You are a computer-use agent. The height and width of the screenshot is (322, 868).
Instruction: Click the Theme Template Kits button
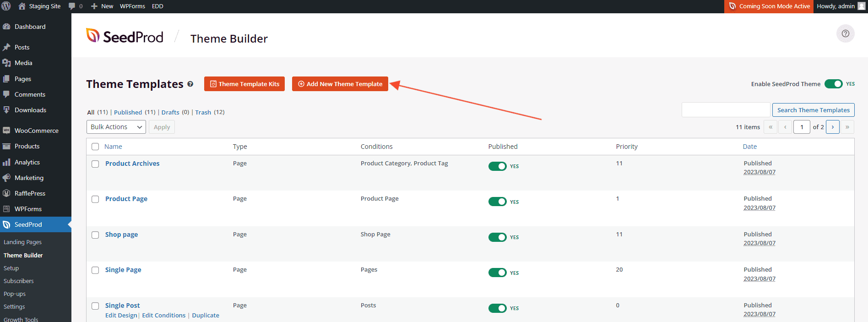(244, 84)
